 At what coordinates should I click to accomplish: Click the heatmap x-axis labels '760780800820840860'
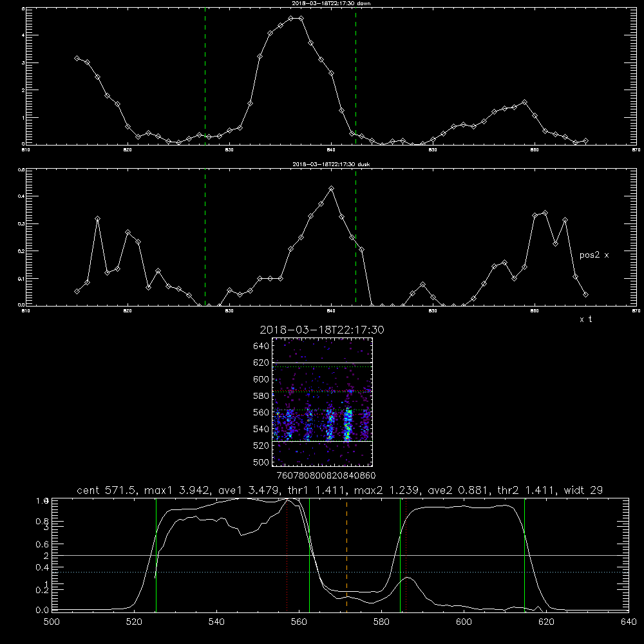[326, 476]
